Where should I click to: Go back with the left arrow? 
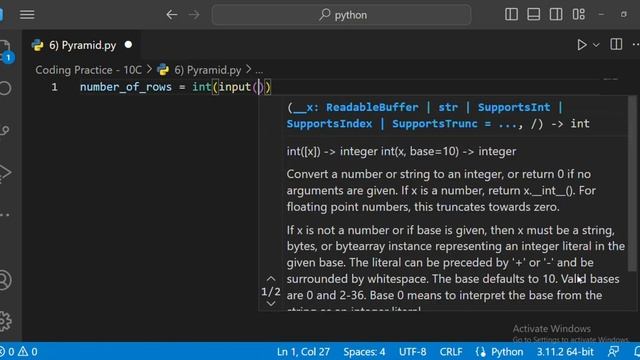(172, 15)
